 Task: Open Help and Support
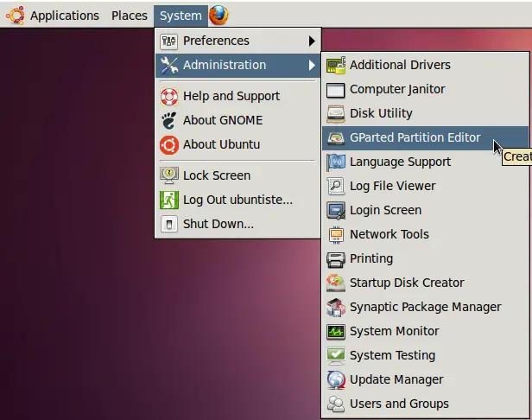click(x=237, y=97)
